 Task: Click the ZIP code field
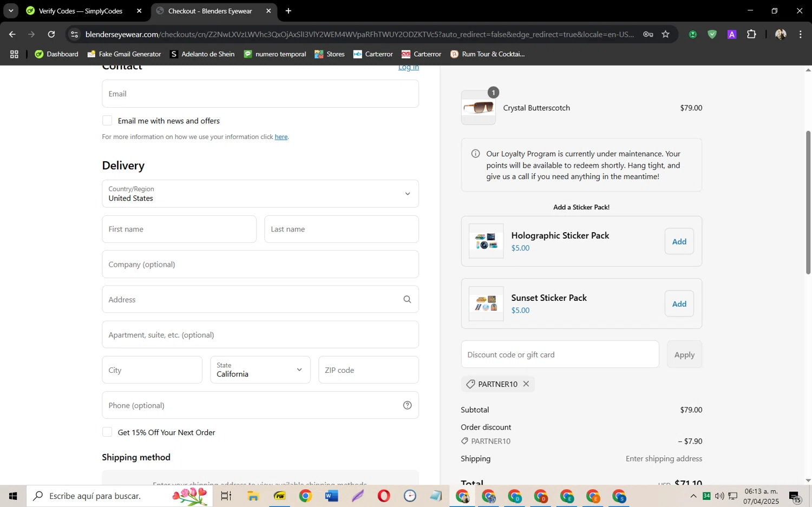point(369,370)
